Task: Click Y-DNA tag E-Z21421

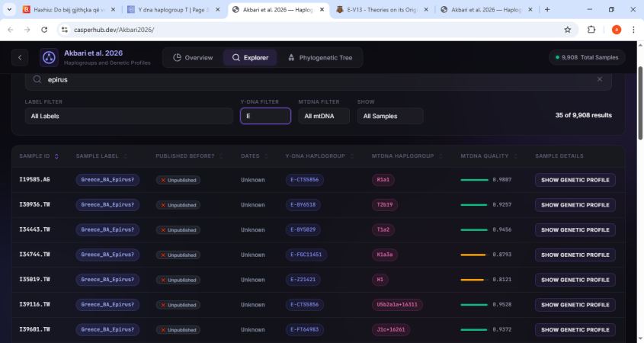Action: (x=303, y=280)
